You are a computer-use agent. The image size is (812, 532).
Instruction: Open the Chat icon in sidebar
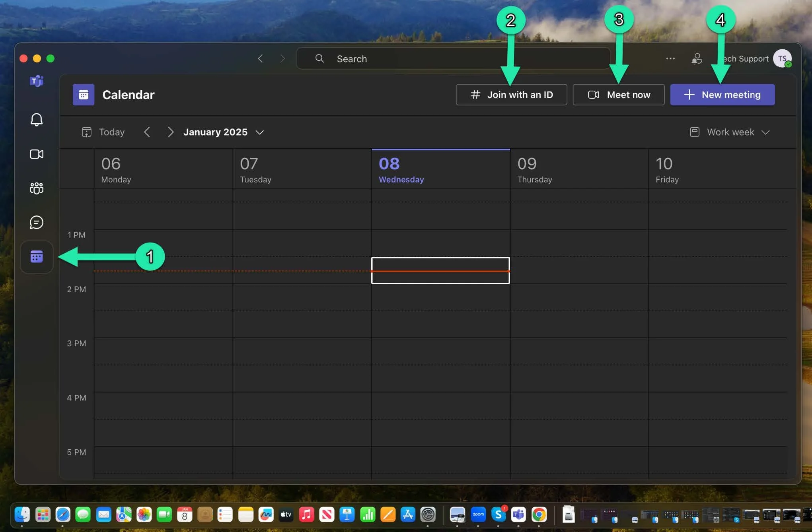click(36, 222)
